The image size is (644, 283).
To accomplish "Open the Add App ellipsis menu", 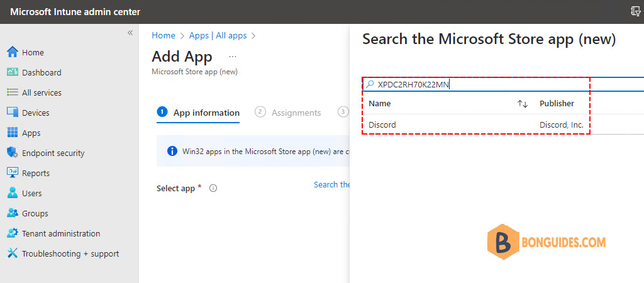I will pyautogui.click(x=233, y=57).
